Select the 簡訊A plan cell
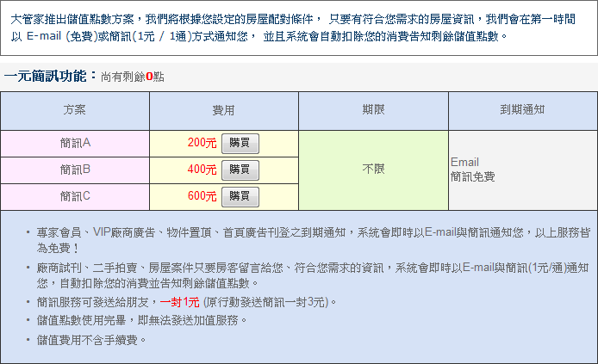The image size is (598, 364). click(75, 143)
